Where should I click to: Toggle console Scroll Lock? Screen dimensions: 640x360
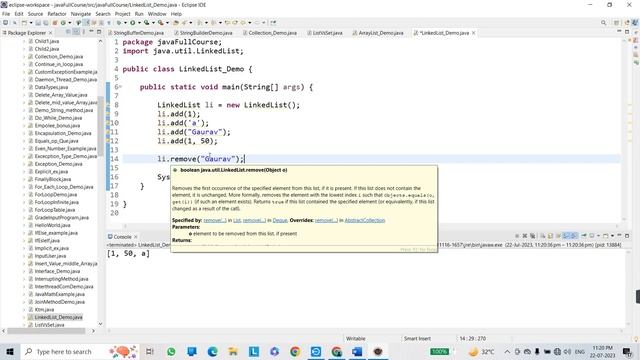(550, 236)
